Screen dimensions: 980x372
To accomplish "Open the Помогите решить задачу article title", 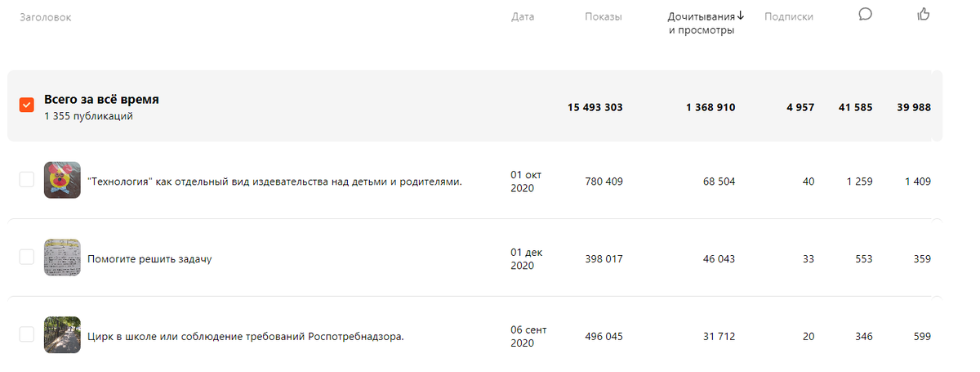I will click(x=149, y=259).
